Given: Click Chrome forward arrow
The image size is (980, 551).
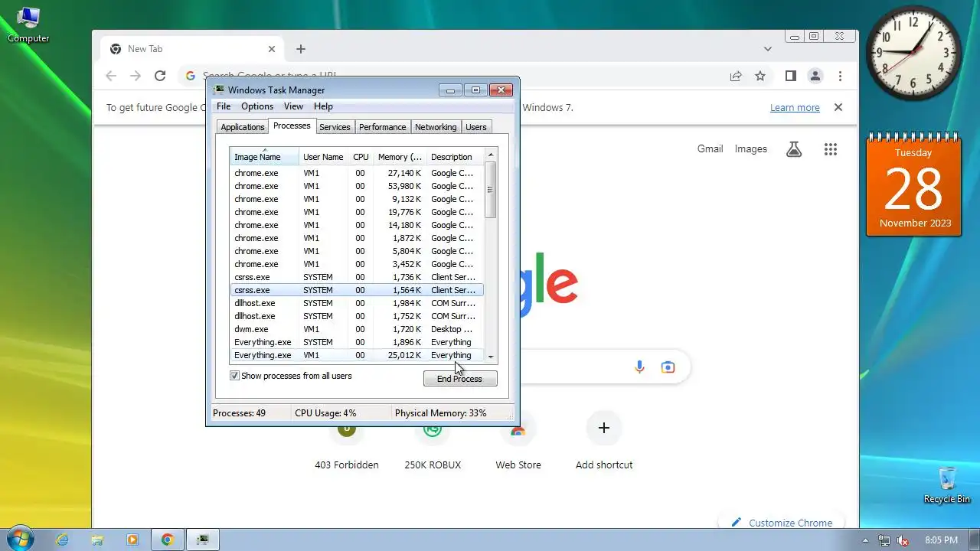Looking at the screenshot, I should [x=136, y=76].
